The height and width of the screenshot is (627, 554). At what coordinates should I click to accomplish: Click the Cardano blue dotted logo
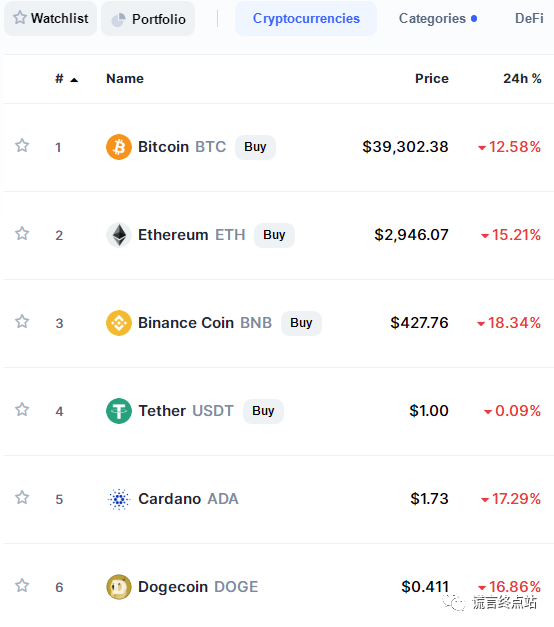[x=119, y=499]
